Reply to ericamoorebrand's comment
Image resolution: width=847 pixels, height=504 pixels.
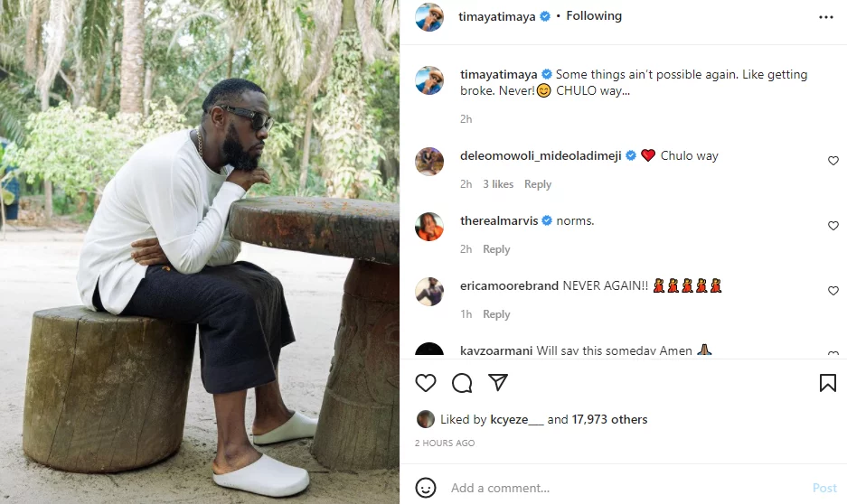(x=496, y=314)
